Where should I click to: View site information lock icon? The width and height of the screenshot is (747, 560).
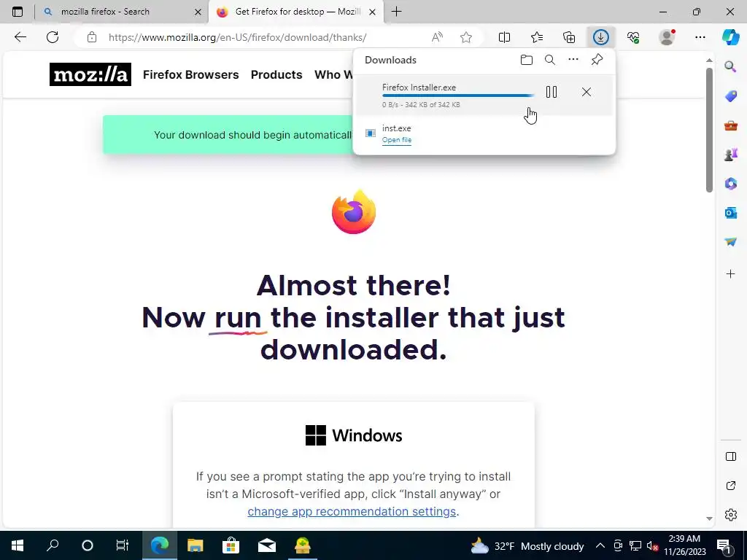pyautogui.click(x=92, y=37)
